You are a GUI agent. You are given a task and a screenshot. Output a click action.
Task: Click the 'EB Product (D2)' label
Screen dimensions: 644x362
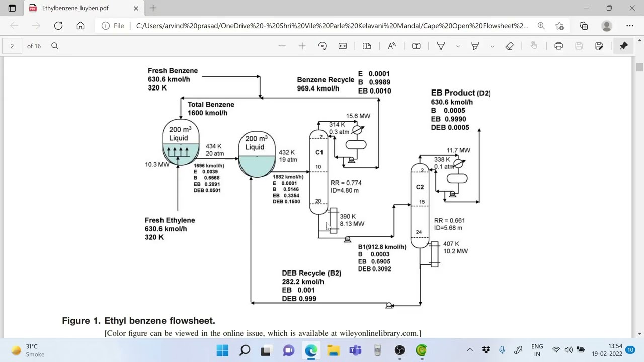(x=460, y=93)
